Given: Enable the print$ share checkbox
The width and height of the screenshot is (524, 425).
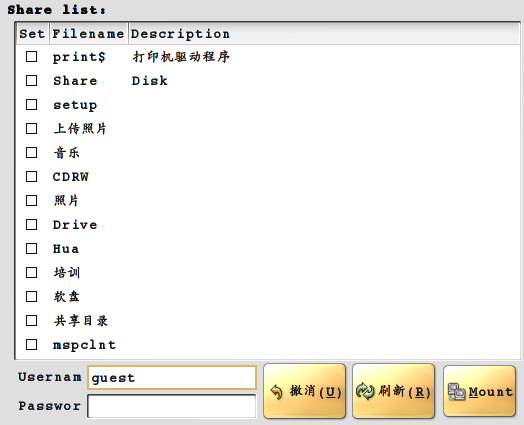Looking at the screenshot, I should click(x=31, y=56).
